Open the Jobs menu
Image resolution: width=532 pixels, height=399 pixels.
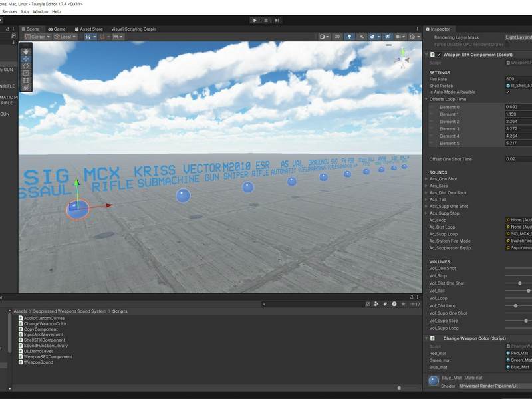(x=25, y=11)
